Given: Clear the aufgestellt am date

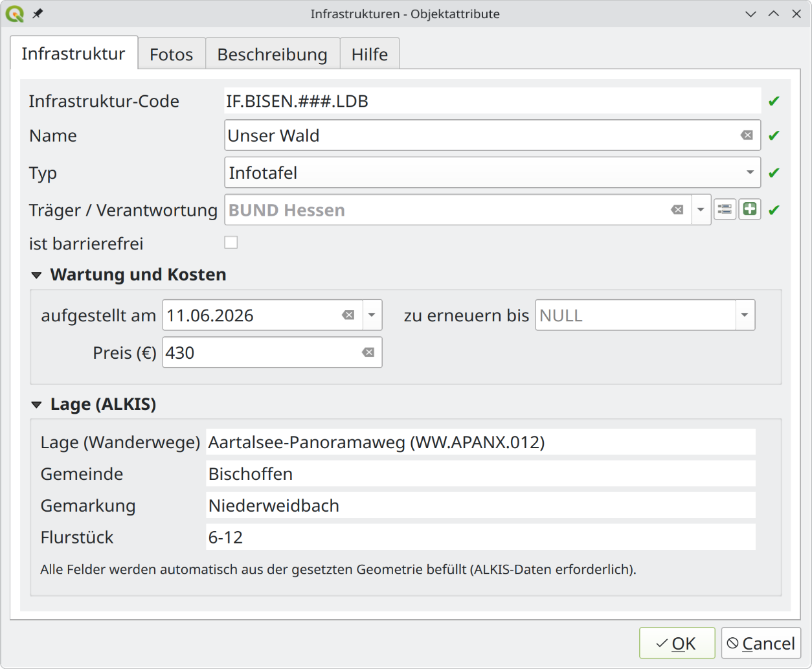Looking at the screenshot, I should click(x=348, y=315).
